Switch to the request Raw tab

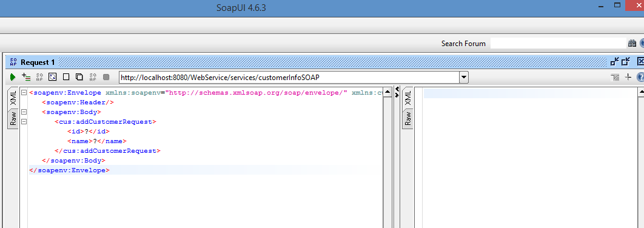pos(13,119)
